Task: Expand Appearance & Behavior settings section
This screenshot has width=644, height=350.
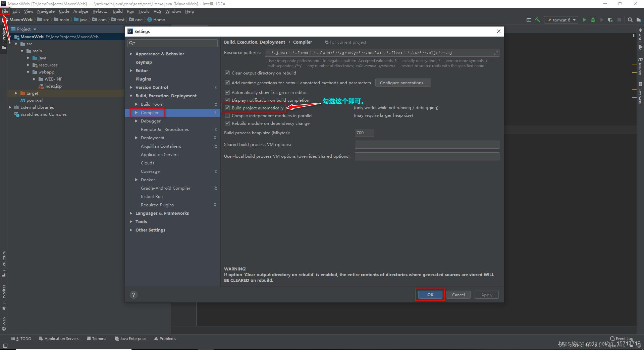Action: [x=131, y=54]
